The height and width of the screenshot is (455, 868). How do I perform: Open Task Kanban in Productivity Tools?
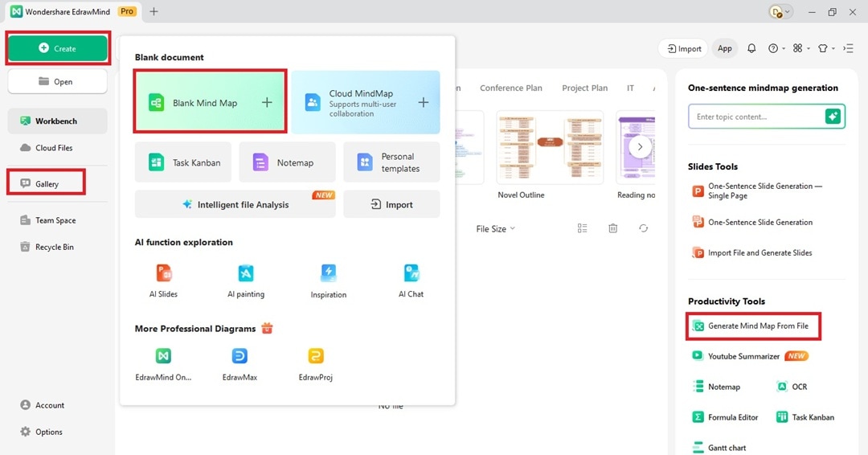805,417
